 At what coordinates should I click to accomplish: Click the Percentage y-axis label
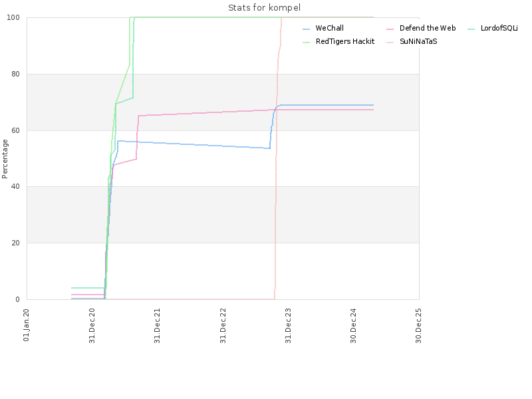(x=5, y=159)
